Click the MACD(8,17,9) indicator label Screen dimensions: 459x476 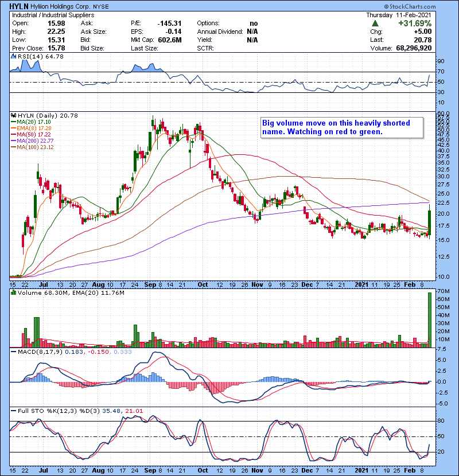pyautogui.click(x=40, y=352)
